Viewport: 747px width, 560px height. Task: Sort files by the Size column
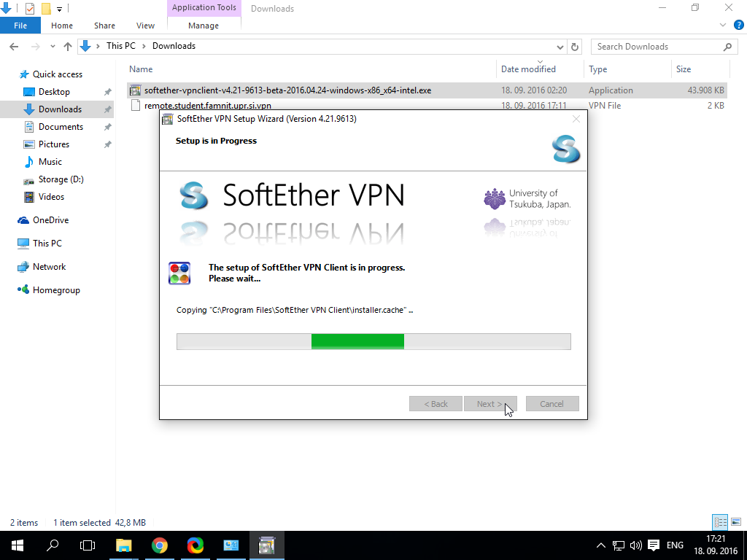coord(684,69)
